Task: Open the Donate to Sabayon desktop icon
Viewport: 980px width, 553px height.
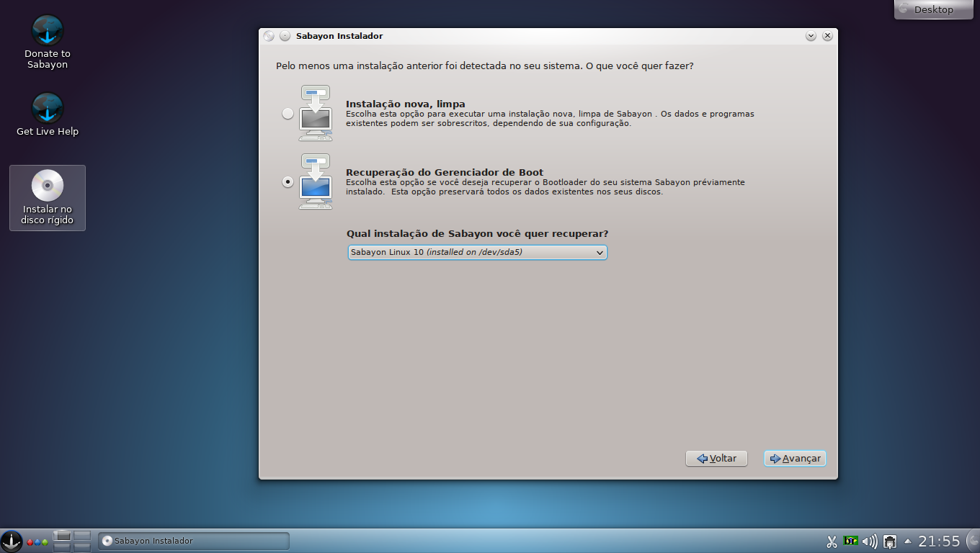Action: [48, 42]
